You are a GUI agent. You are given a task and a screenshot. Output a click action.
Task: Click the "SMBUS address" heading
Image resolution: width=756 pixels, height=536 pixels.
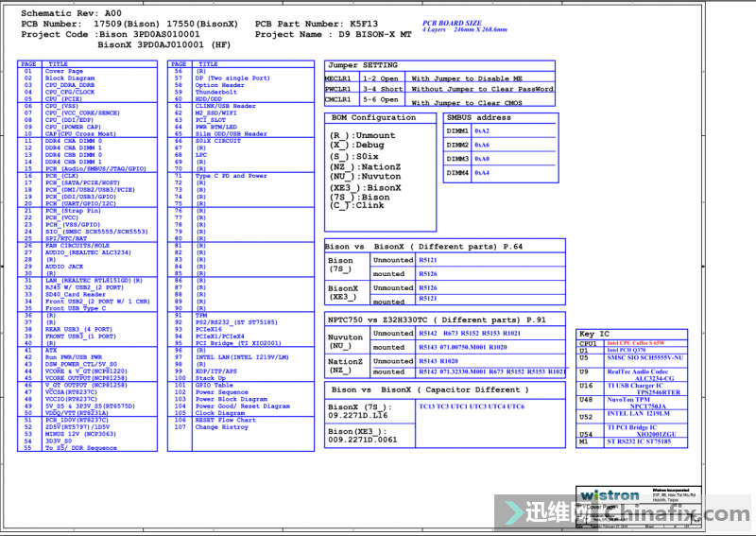tap(479, 118)
